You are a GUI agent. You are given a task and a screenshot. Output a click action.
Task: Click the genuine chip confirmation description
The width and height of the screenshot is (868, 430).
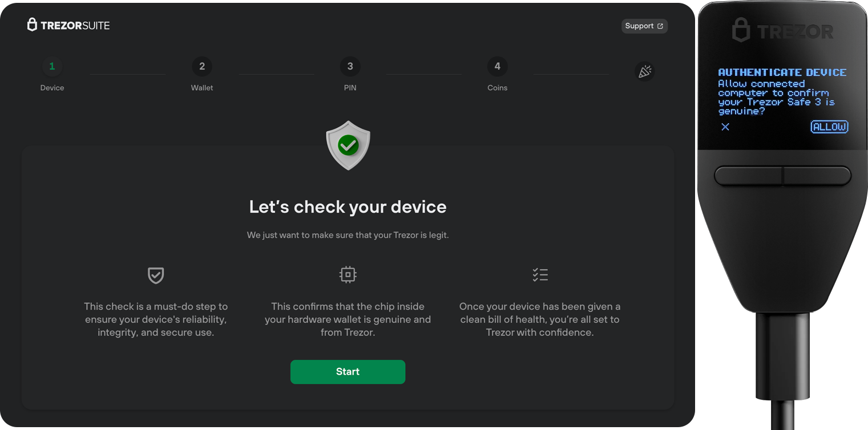point(348,319)
